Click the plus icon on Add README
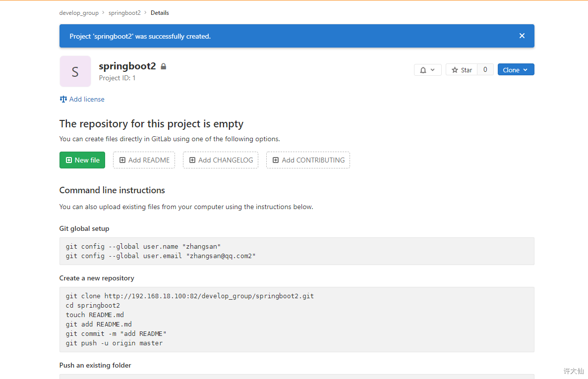Screen dimensions: 588x379 coord(122,160)
